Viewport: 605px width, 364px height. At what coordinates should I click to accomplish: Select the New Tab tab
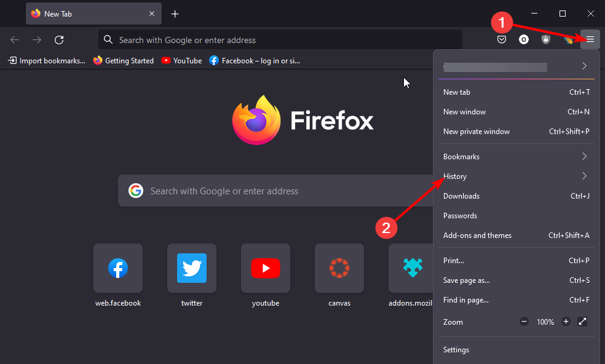pos(93,14)
